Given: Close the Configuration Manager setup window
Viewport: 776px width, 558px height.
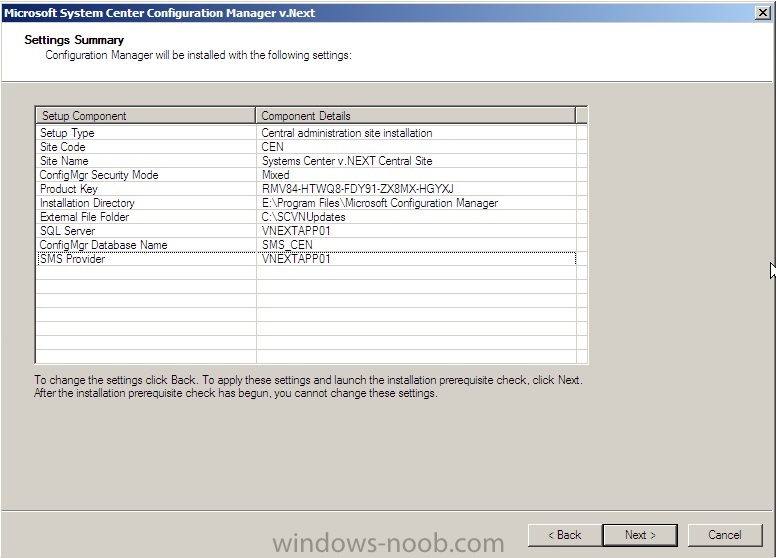Looking at the screenshot, I should coord(763,13).
